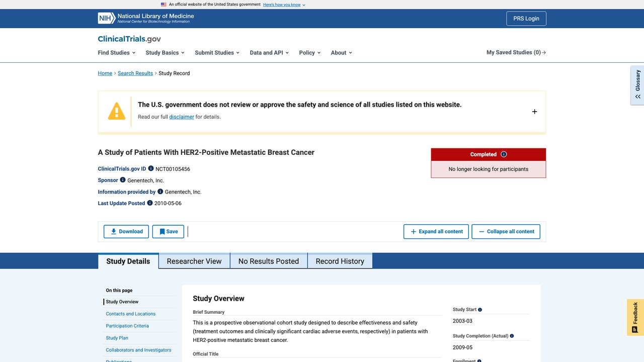Viewport: 644px width, 362px height.
Task: Jump to Collaborators and Investigators section
Action: click(x=138, y=350)
